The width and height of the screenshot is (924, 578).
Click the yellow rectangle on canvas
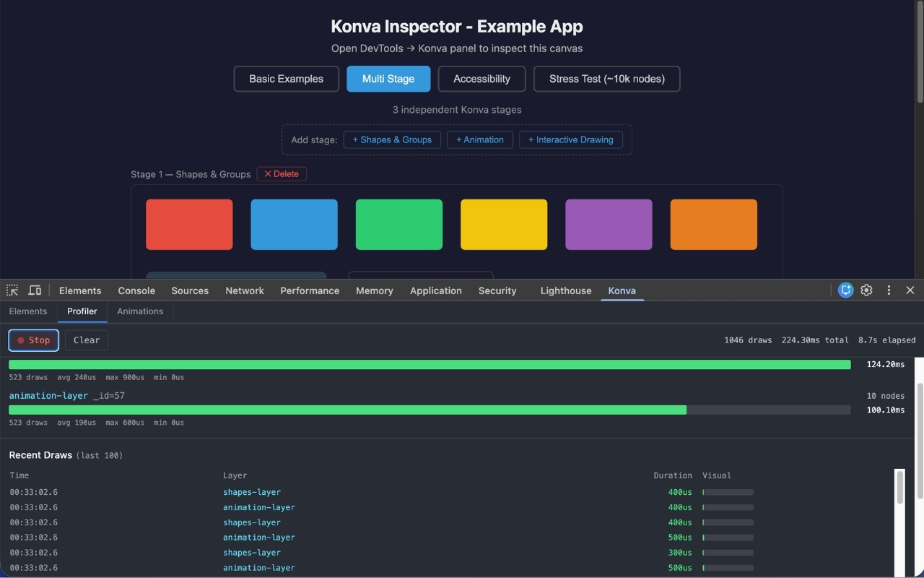click(x=504, y=225)
